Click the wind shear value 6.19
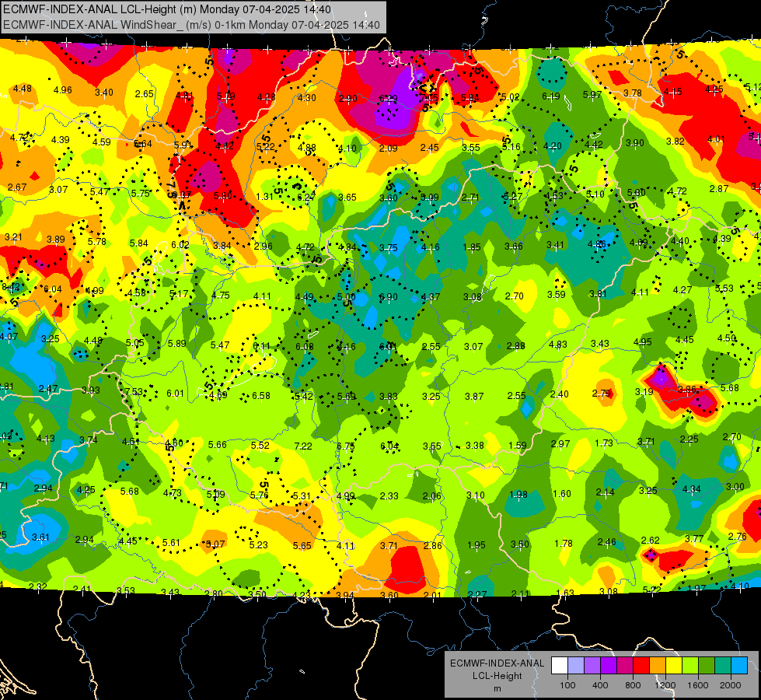Image resolution: width=761 pixels, height=700 pixels. (x=551, y=96)
